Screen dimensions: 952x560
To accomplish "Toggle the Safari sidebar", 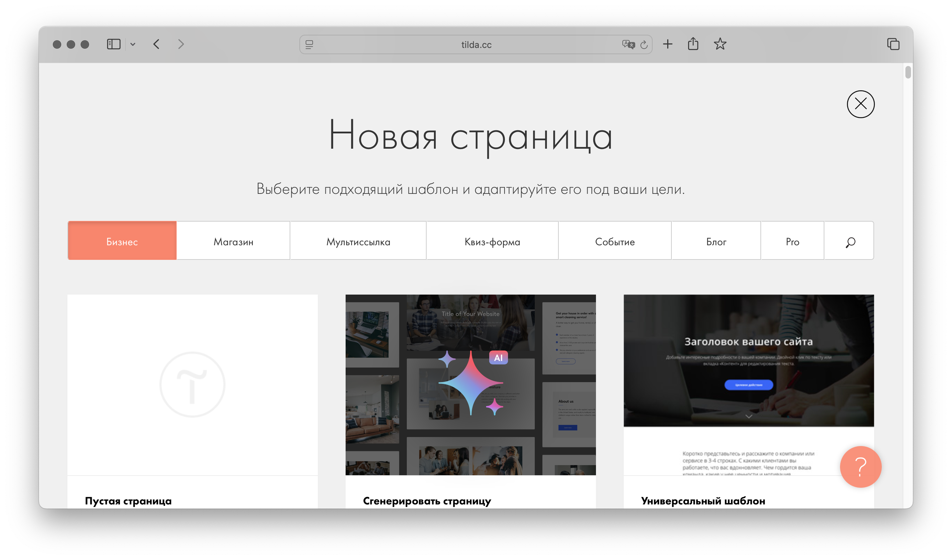I will point(113,44).
